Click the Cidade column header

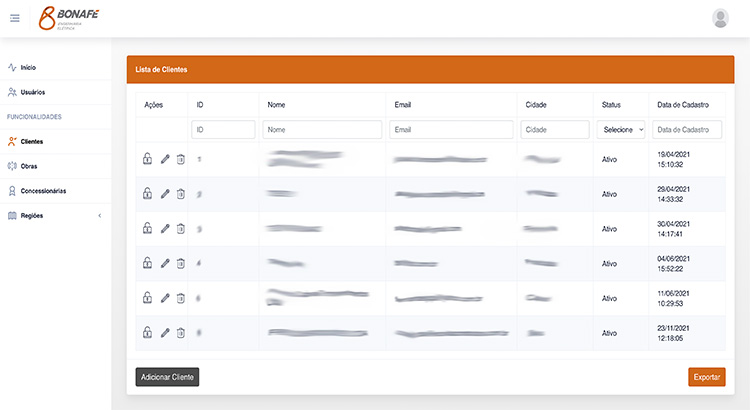coord(536,105)
